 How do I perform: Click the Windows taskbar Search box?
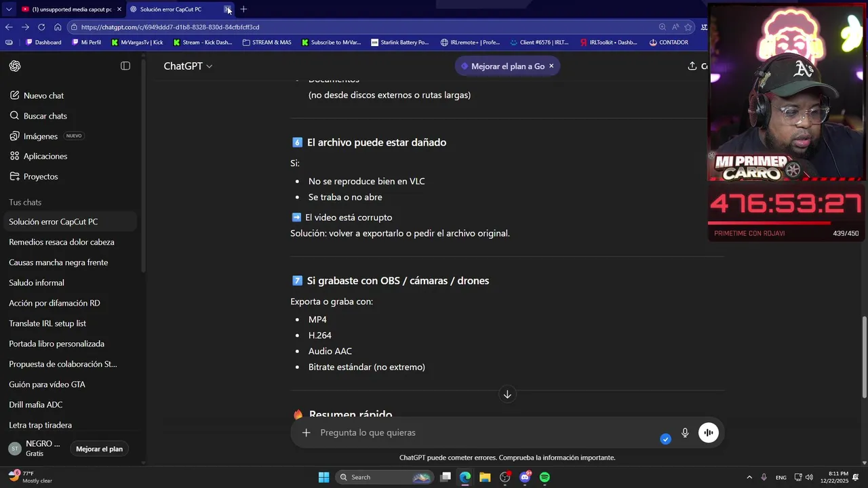[x=384, y=477]
